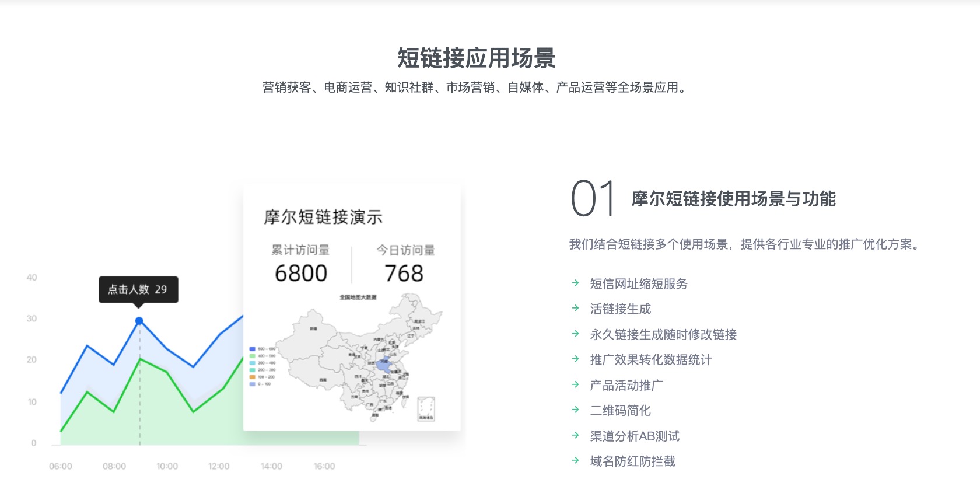
Task: Click the arrow icon beside 活链接生成
Action: click(575, 309)
